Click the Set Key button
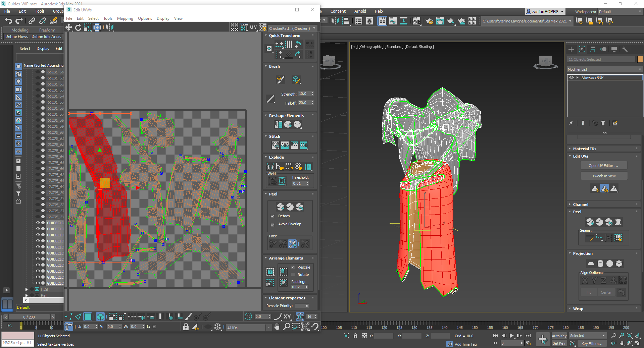The height and width of the screenshot is (348, 644). click(559, 343)
